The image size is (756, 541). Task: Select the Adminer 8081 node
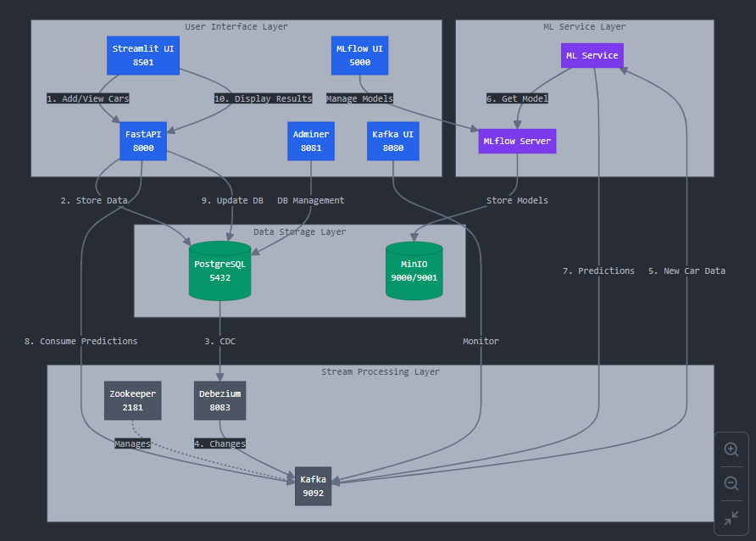[x=310, y=141]
